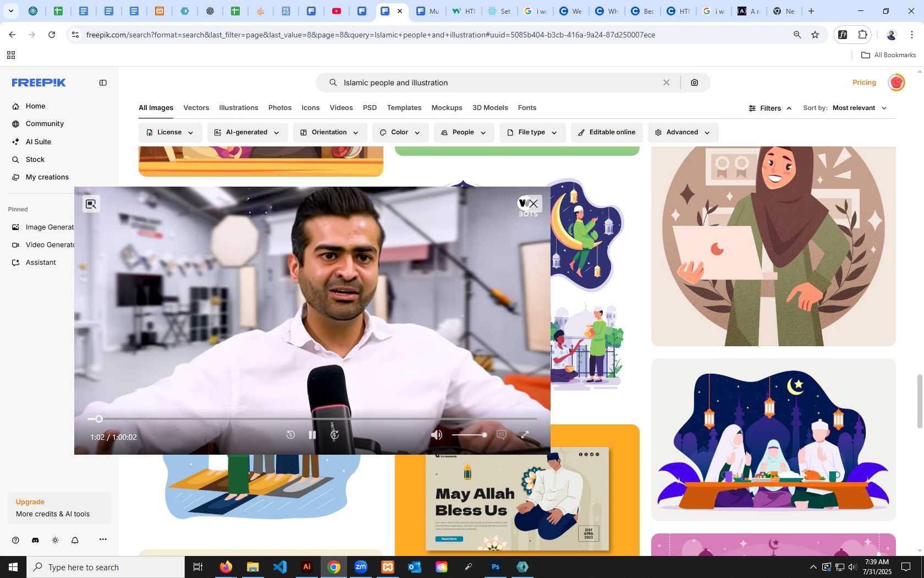Switch to the Icons tab
This screenshot has width=924, height=578.
(x=310, y=108)
